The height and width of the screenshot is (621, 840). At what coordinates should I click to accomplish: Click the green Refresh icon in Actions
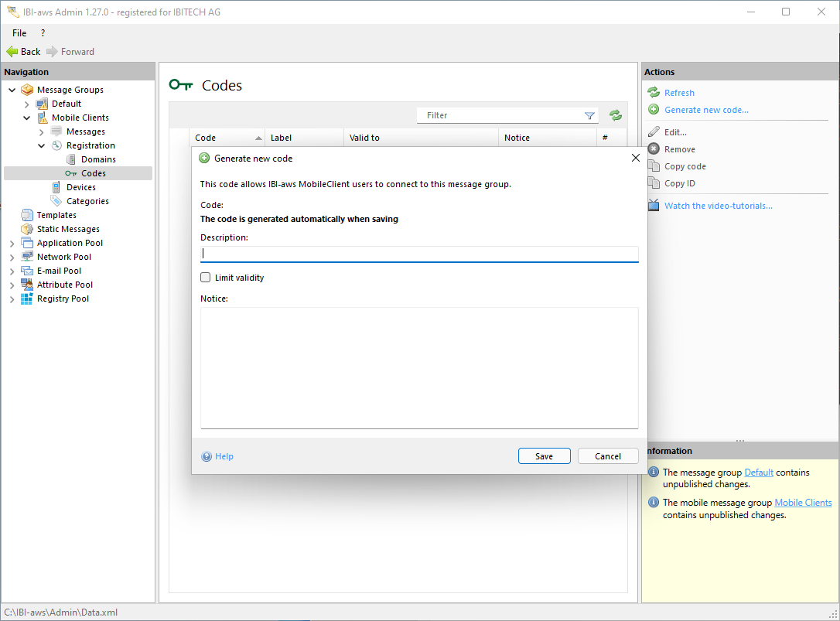654,93
